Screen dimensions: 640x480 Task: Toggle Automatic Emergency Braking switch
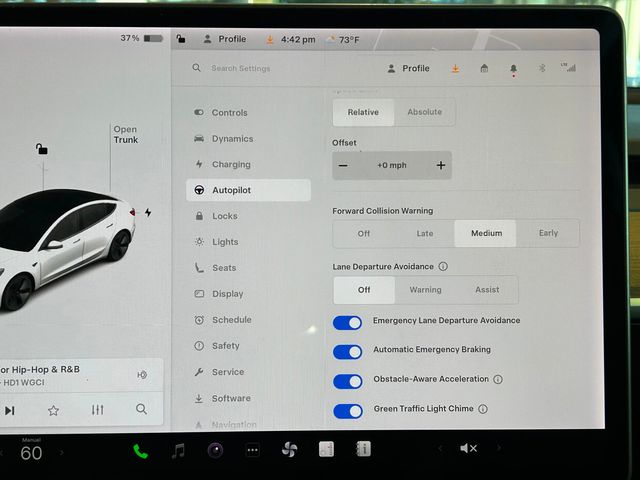click(347, 352)
